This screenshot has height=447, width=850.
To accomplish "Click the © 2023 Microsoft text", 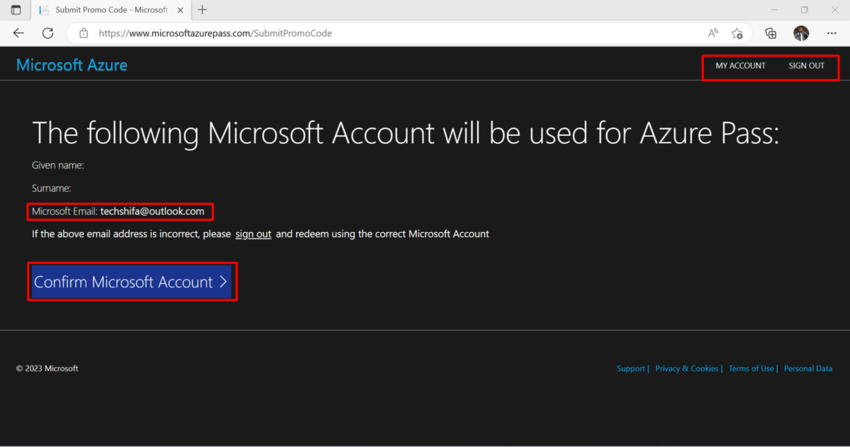I will pos(47,368).
